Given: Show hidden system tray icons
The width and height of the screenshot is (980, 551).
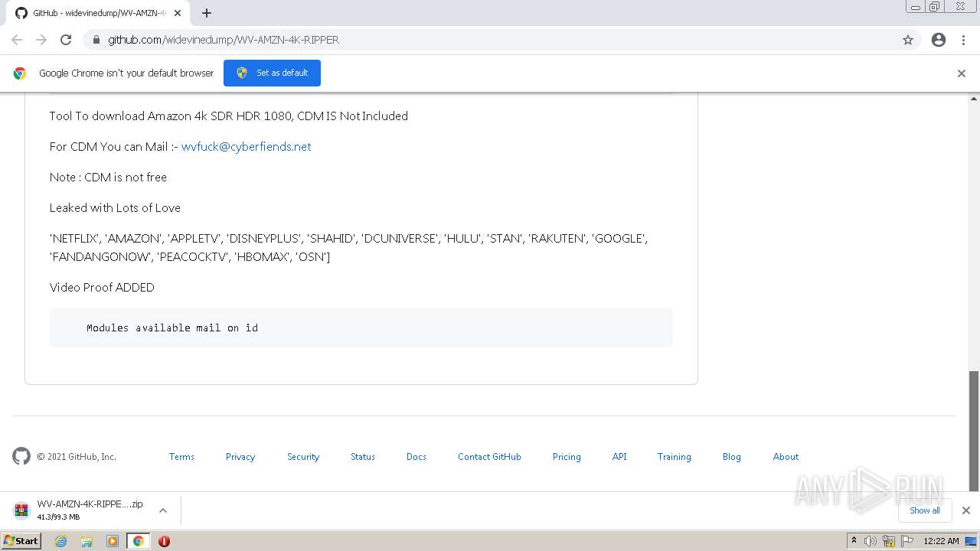Looking at the screenshot, I should click(x=854, y=541).
